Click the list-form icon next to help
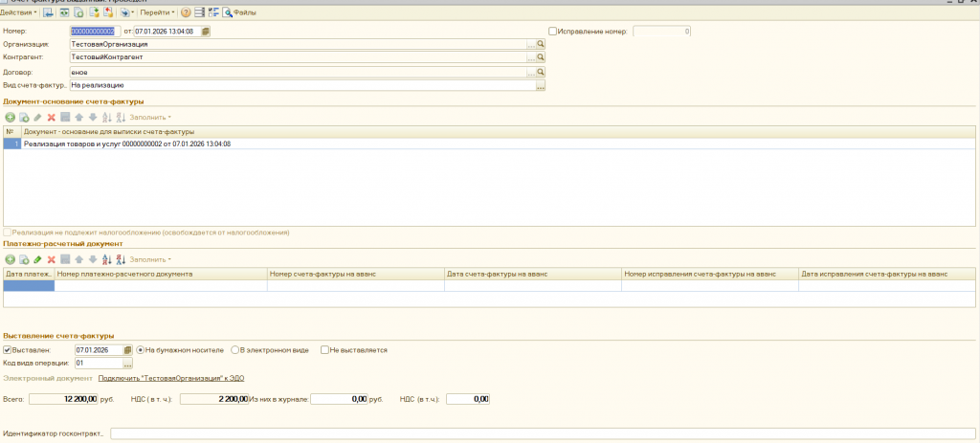This screenshot has height=443, width=980. tap(199, 12)
